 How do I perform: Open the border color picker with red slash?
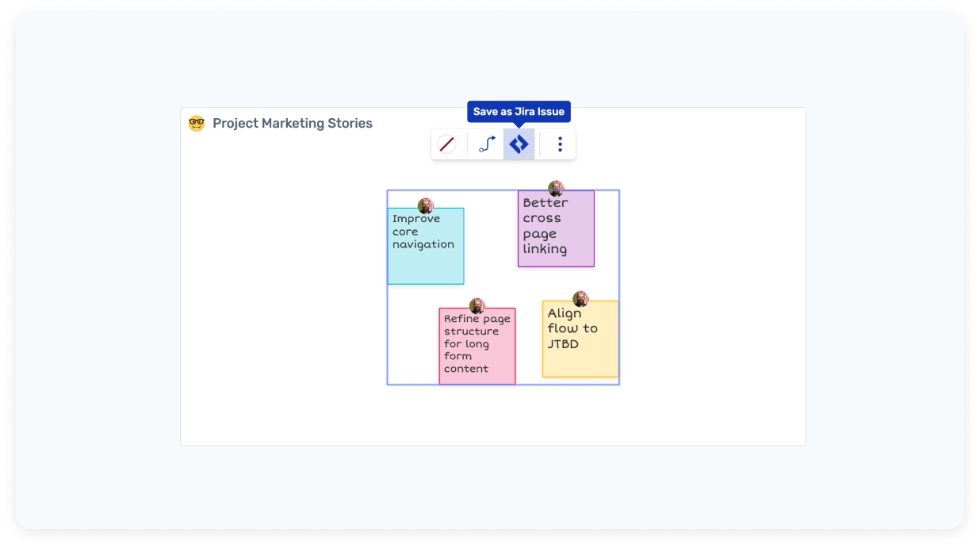point(447,144)
